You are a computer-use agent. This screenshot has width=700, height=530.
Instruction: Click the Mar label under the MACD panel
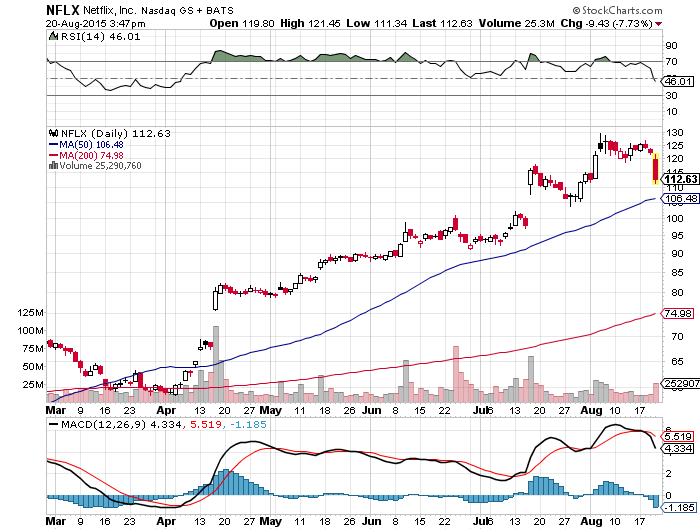click(x=56, y=521)
